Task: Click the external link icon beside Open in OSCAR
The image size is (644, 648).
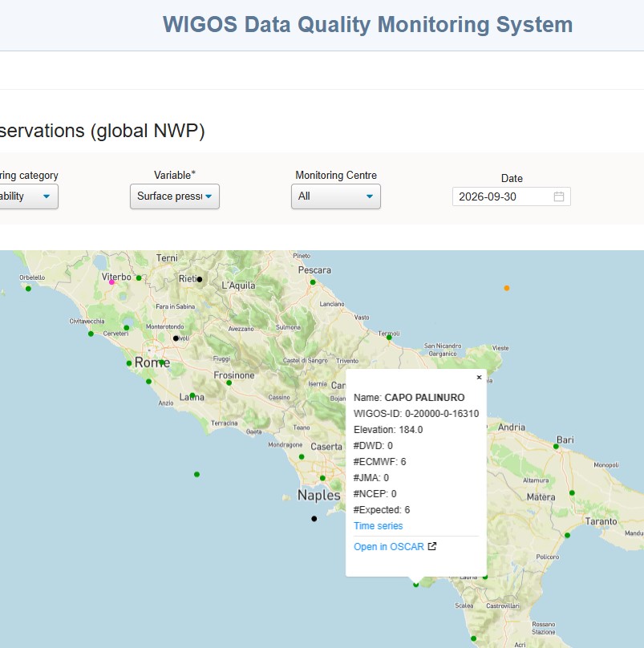Action: 432,546
